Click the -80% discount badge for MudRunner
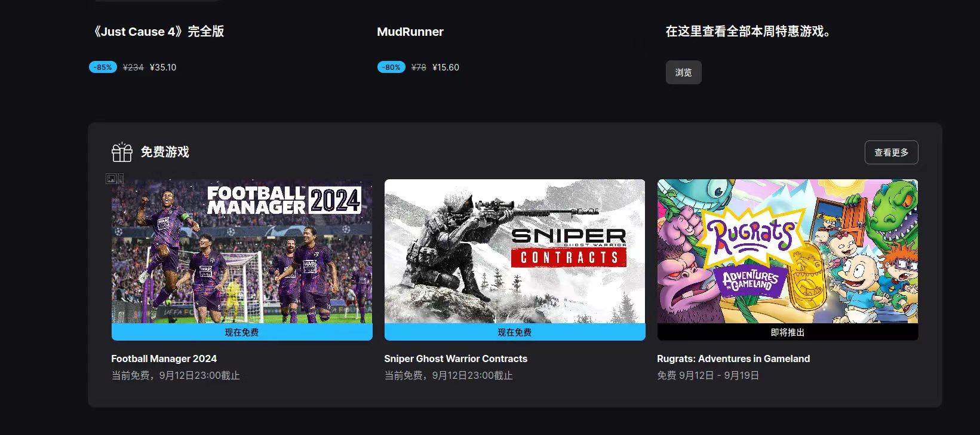 click(x=391, y=67)
